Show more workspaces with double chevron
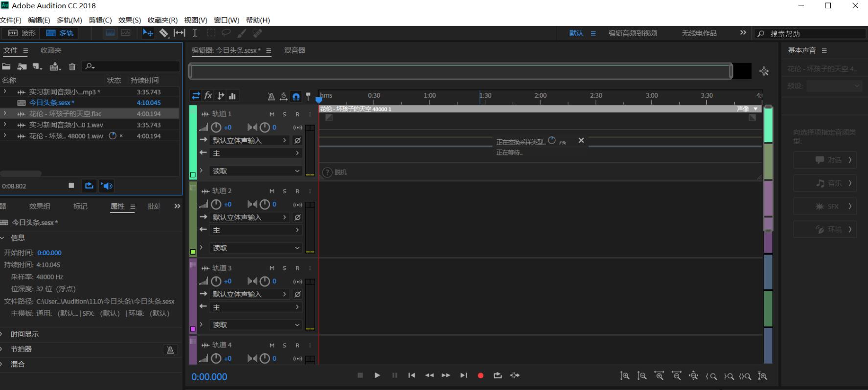868x390 pixels. click(743, 33)
